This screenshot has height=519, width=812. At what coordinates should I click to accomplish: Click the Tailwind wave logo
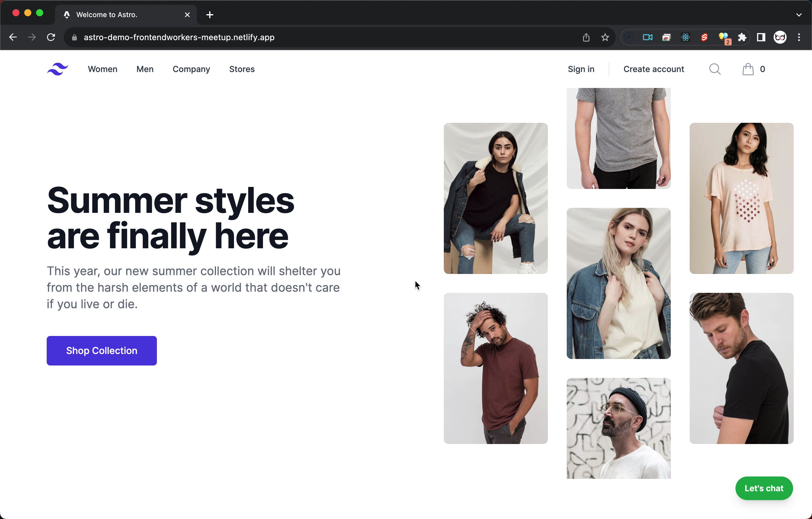coord(58,69)
